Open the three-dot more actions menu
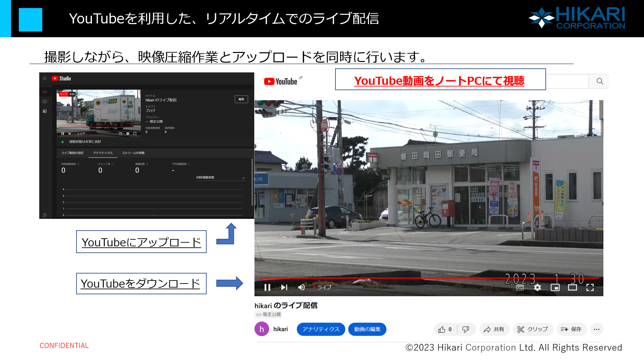644x362 pixels. tap(596, 329)
